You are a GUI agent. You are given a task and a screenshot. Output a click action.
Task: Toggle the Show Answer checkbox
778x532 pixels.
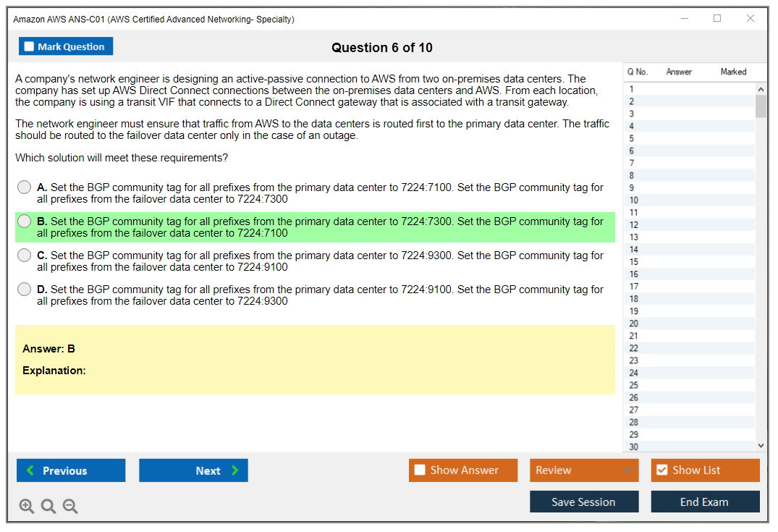tap(420, 470)
